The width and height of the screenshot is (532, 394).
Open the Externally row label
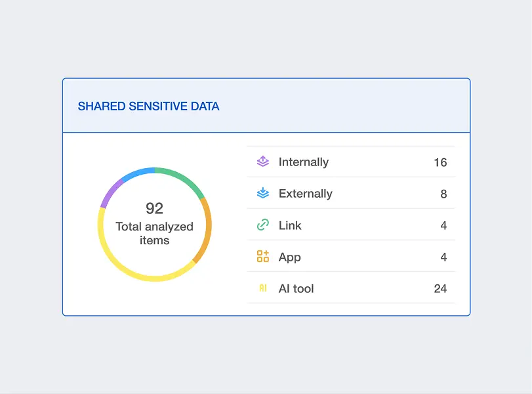click(x=305, y=194)
